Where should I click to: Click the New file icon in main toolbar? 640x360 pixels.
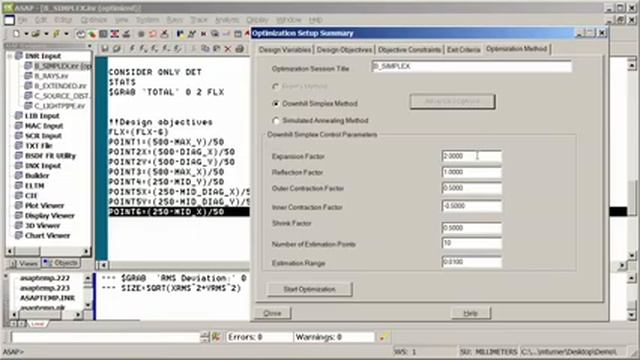click(17, 34)
